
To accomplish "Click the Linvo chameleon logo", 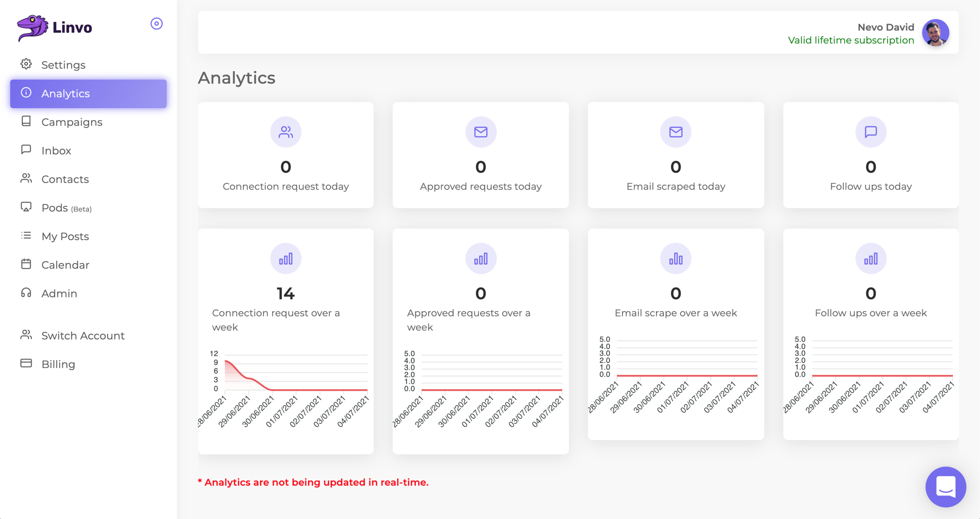I will 33,27.
